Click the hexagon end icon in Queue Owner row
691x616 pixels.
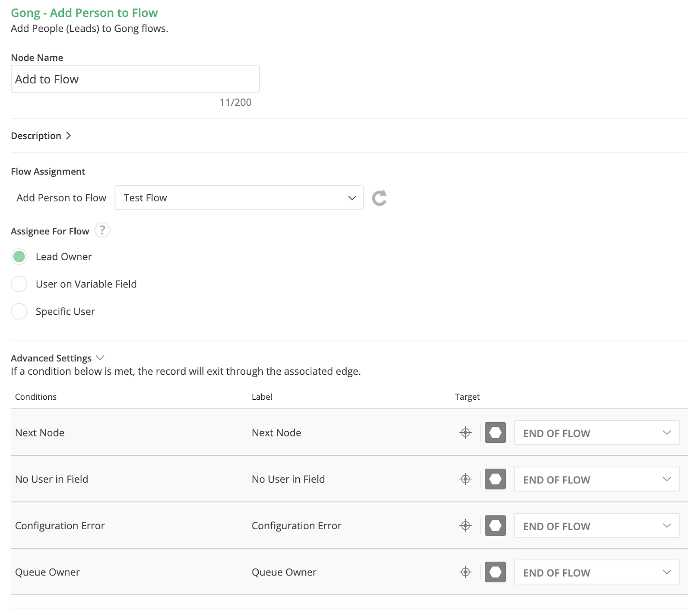click(495, 572)
